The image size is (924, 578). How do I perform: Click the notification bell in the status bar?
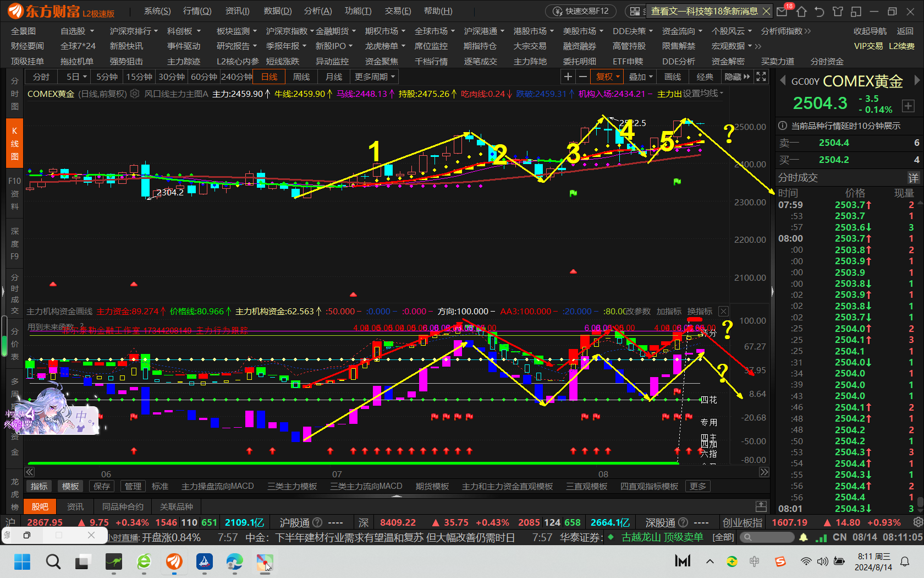coord(804,537)
